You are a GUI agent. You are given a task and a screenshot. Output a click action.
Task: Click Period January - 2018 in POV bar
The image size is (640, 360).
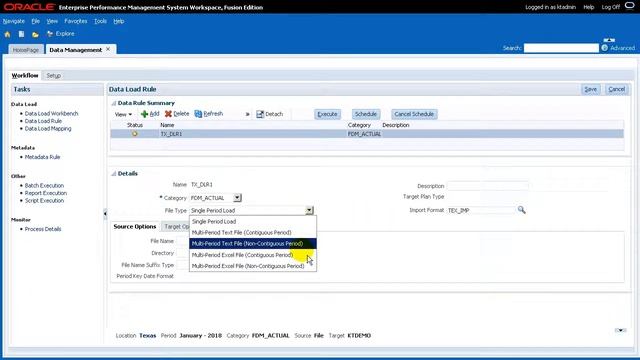point(191,336)
